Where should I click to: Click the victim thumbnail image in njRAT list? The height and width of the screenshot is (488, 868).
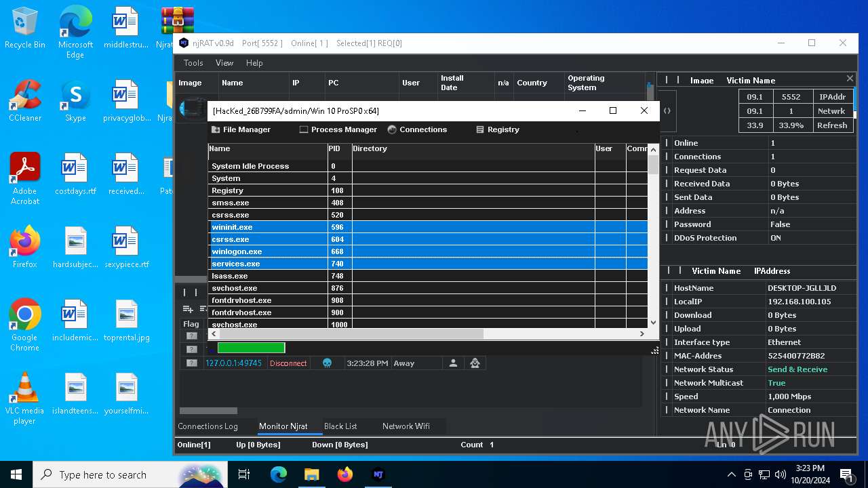pos(193,107)
